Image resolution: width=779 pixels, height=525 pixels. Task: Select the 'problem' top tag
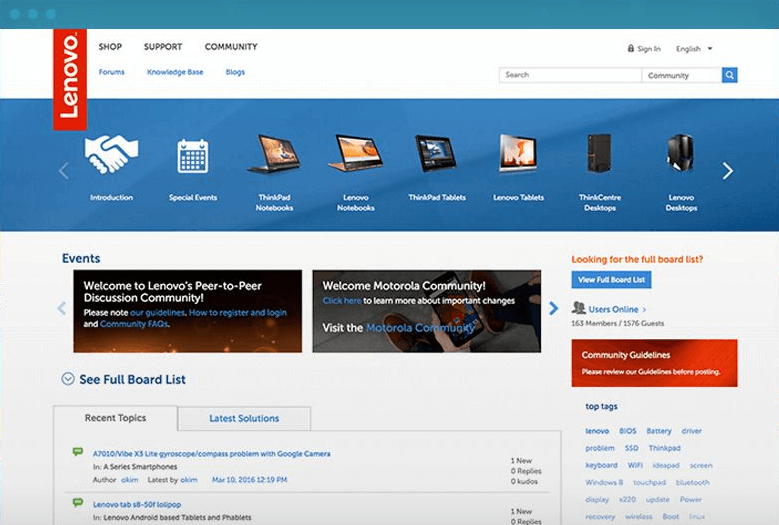click(x=600, y=448)
